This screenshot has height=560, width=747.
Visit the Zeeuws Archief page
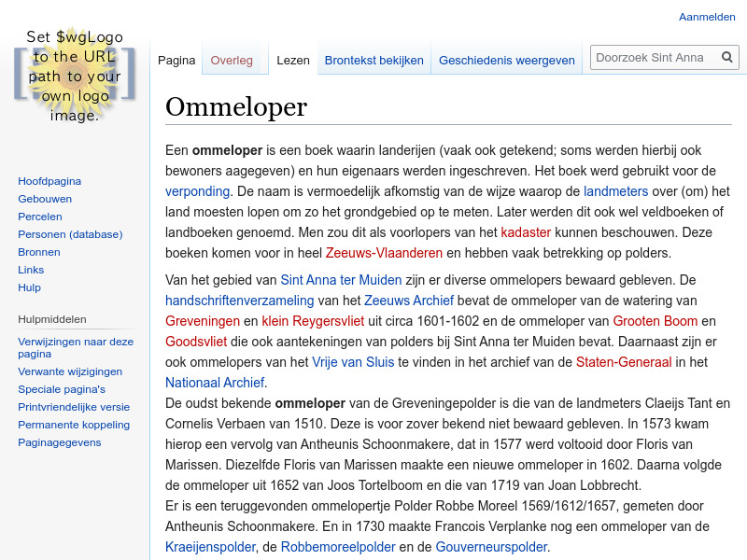[409, 300]
